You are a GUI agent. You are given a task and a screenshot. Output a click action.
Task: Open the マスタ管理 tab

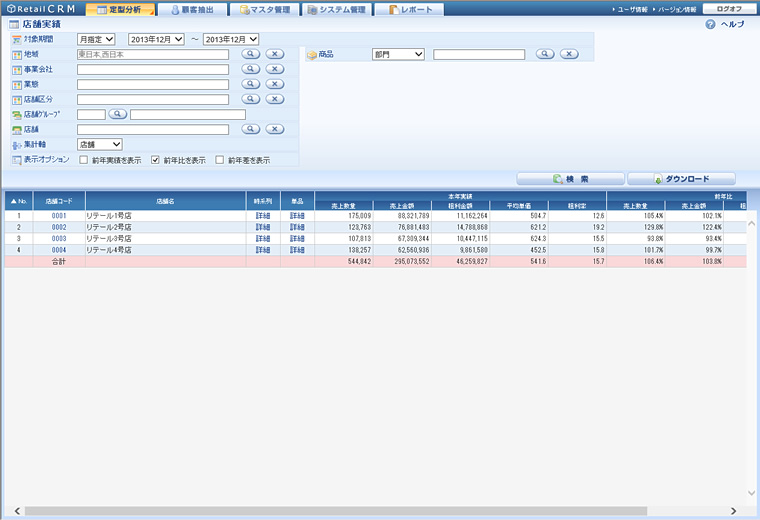[265, 9]
